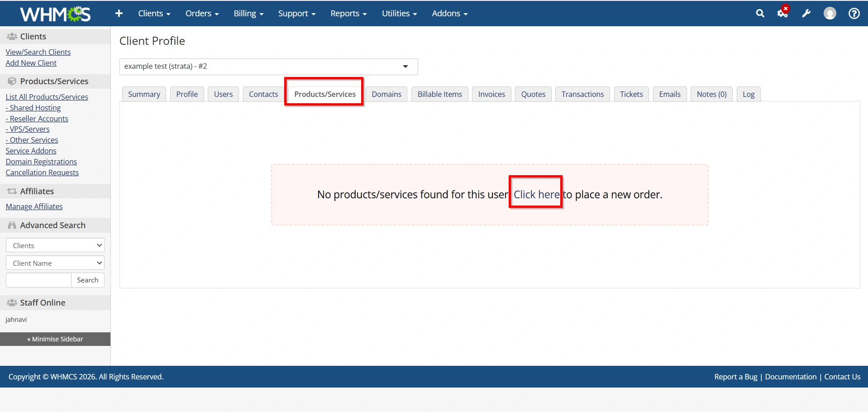Open VPS/Servers link

point(28,129)
